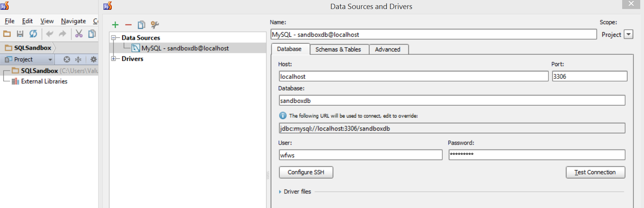Switch to the Database tab
Image resolution: width=644 pixels, height=208 pixels.
click(290, 49)
